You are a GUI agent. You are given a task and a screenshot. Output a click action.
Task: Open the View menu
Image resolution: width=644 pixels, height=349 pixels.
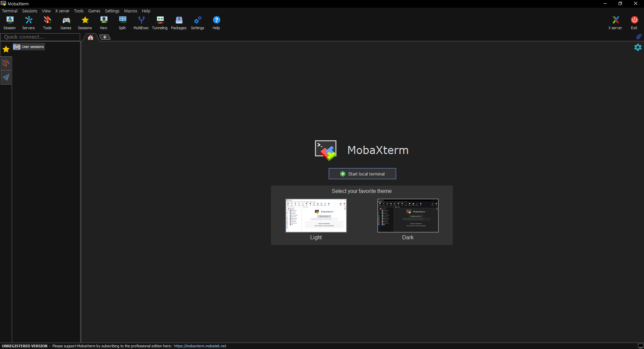tap(46, 11)
